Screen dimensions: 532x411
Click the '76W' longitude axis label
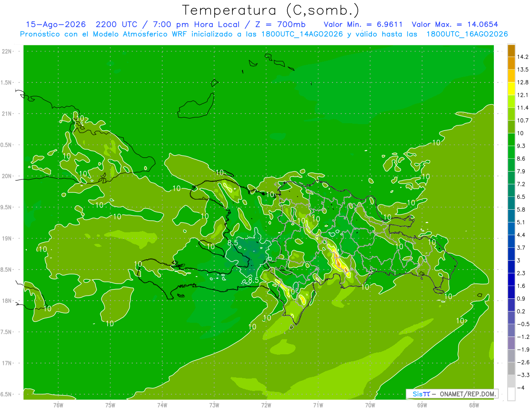(x=58, y=405)
